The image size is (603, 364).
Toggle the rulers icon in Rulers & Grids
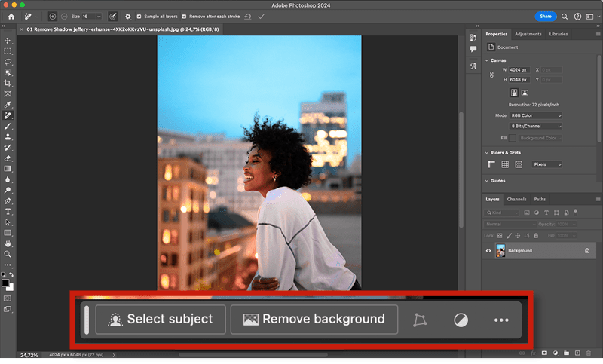[491, 164]
